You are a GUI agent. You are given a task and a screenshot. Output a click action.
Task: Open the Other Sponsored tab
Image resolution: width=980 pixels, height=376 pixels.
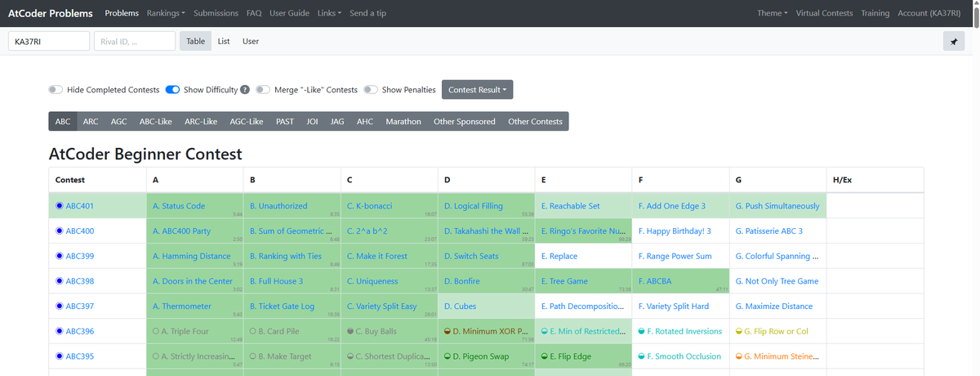(x=465, y=121)
